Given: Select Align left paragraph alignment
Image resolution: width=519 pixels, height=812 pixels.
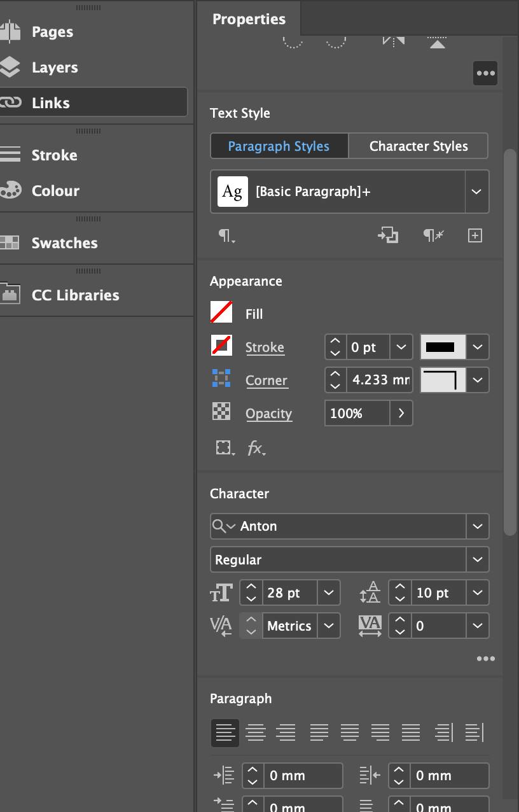Looking at the screenshot, I should 225,732.
